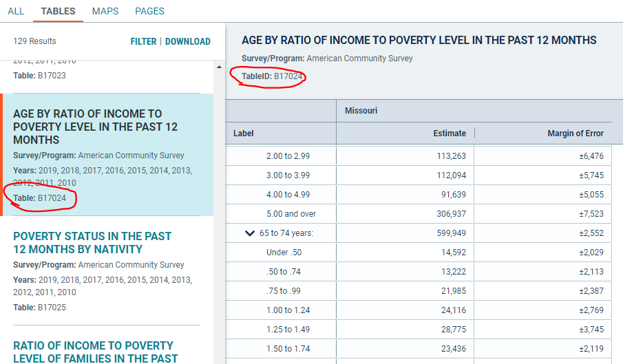Image resolution: width=623 pixels, height=364 pixels.
Task: Open Poverty Status by Nativity result
Action: pos(92,242)
